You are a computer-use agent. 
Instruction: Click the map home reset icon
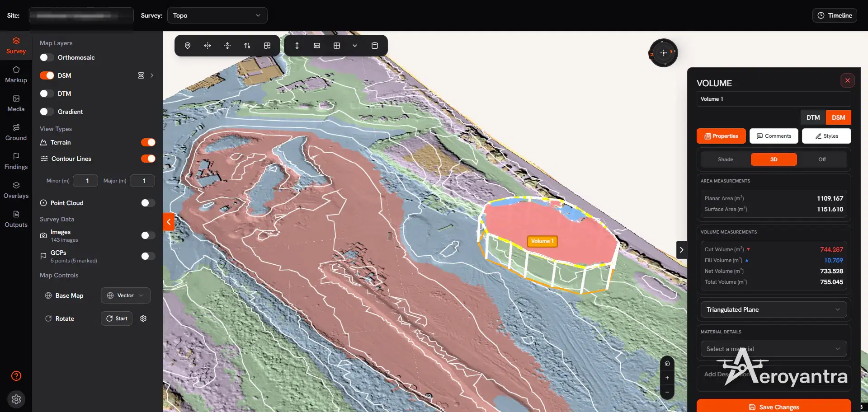667,363
